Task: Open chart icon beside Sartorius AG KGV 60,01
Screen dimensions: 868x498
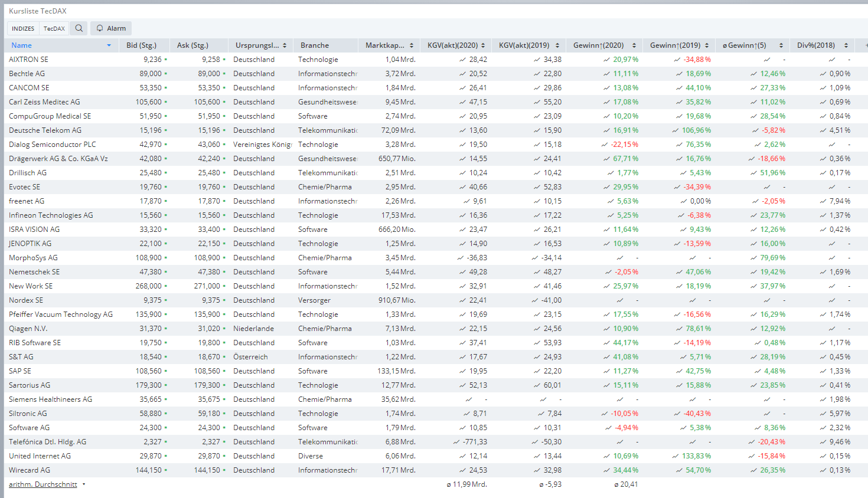Action: 537,385
